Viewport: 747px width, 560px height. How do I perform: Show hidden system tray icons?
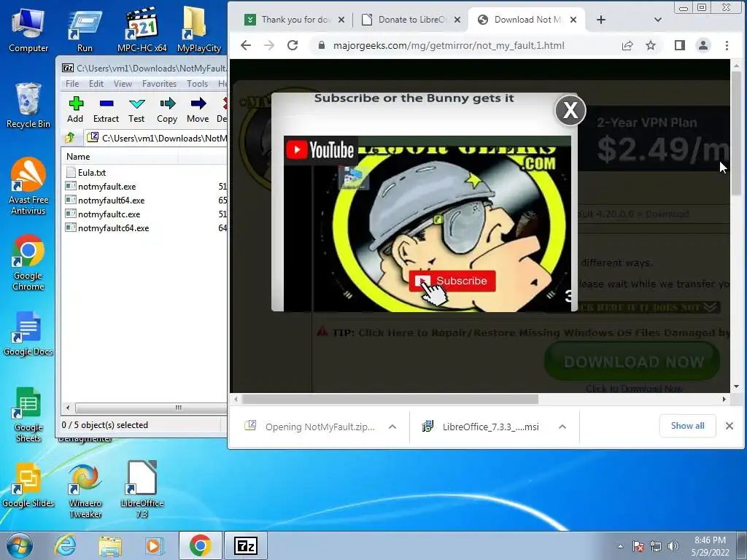620,546
